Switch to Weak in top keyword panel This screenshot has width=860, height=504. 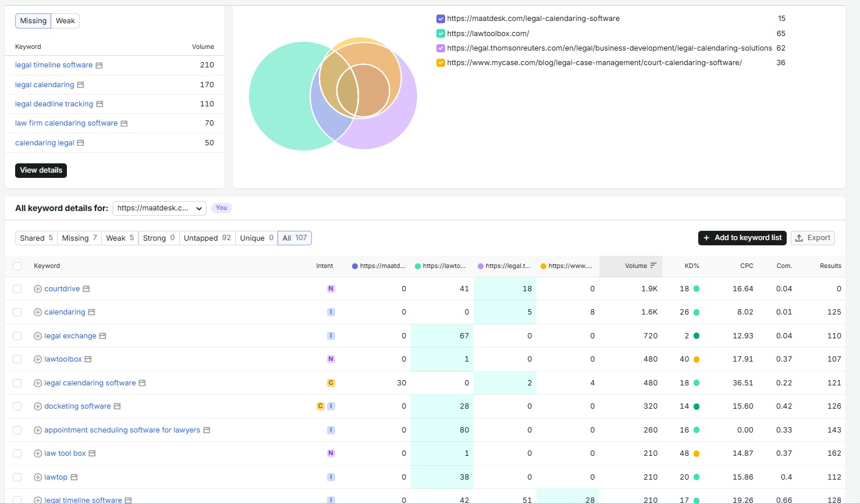[65, 21]
